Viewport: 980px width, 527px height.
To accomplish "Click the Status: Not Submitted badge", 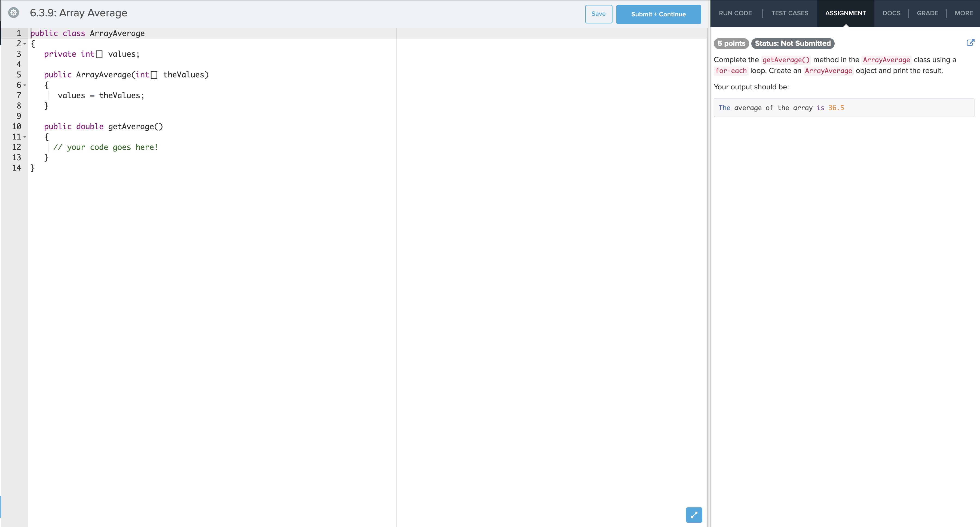I will [792, 43].
